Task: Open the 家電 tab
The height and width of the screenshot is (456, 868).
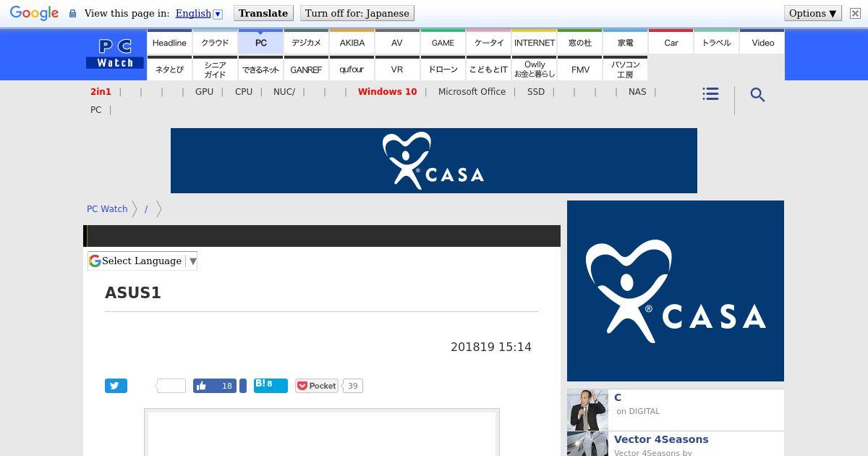Action: (625, 42)
